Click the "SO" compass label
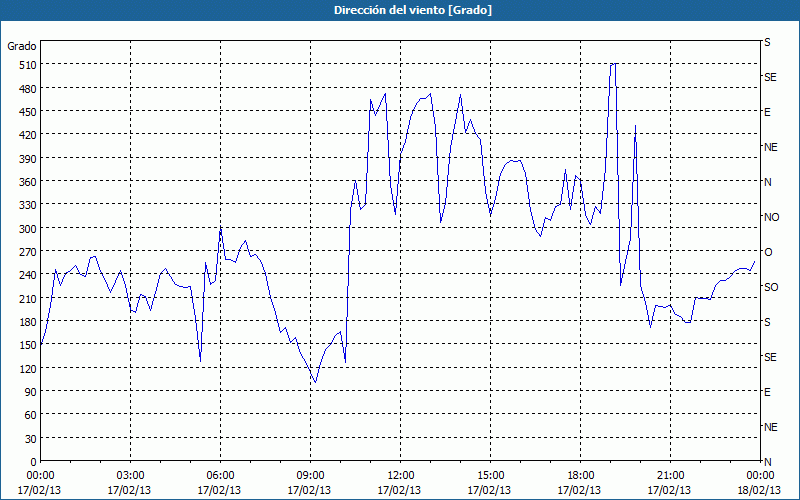The image size is (800, 500). coord(771,287)
